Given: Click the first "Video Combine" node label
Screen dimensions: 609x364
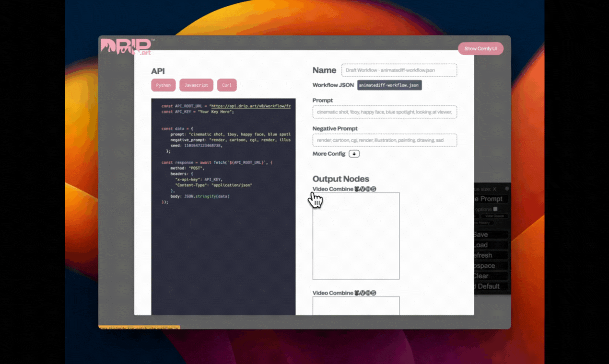Looking at the screenshot, I should (344, 189).
